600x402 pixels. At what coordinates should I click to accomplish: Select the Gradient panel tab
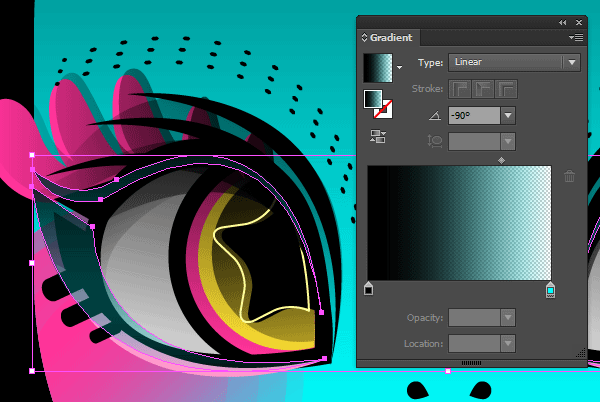[x=391, y=37]
